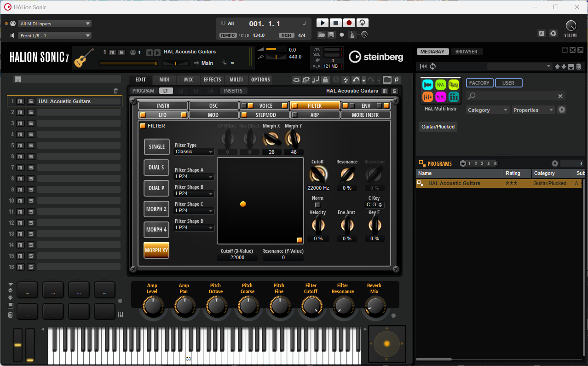Open the OSC section button
Viewport: 588px width, 366px height.
click(x=213, y=106)
